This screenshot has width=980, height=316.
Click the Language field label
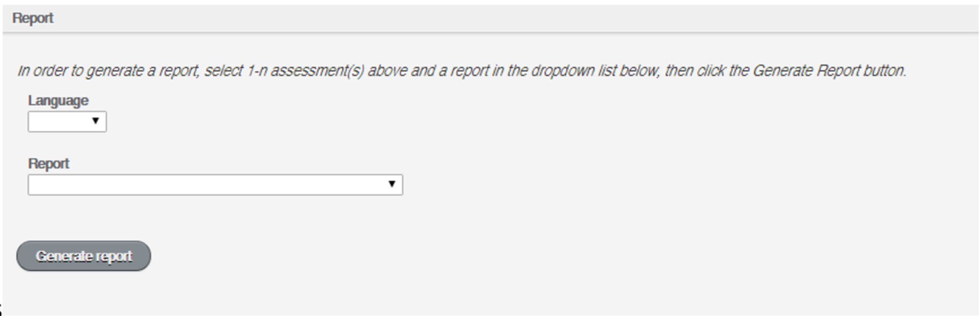[x=58, y=100]
